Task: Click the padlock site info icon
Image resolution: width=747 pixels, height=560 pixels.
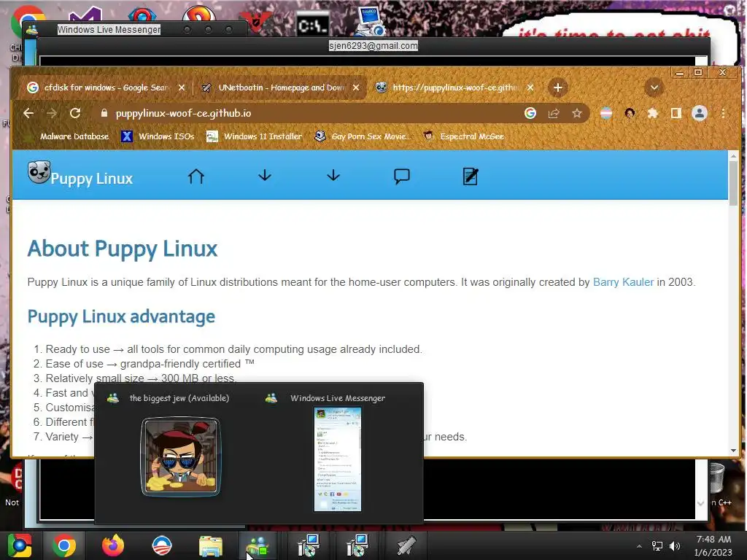Action: (104, 113)
